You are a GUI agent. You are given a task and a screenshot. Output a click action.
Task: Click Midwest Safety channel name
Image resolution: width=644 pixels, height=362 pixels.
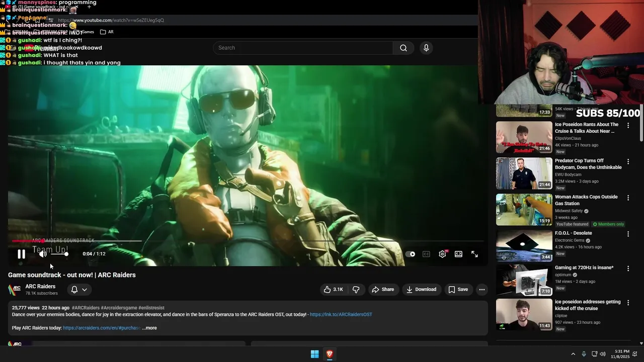569,211
